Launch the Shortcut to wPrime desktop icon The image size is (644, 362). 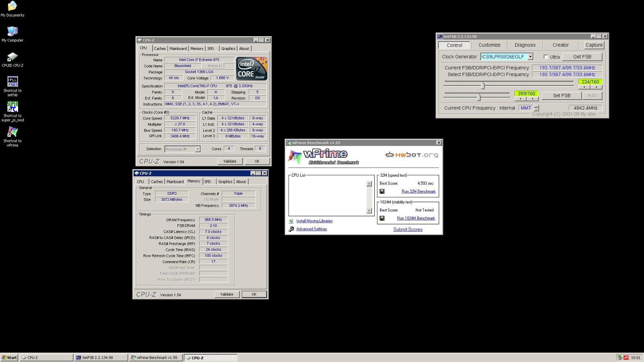[x=12, y=137]
